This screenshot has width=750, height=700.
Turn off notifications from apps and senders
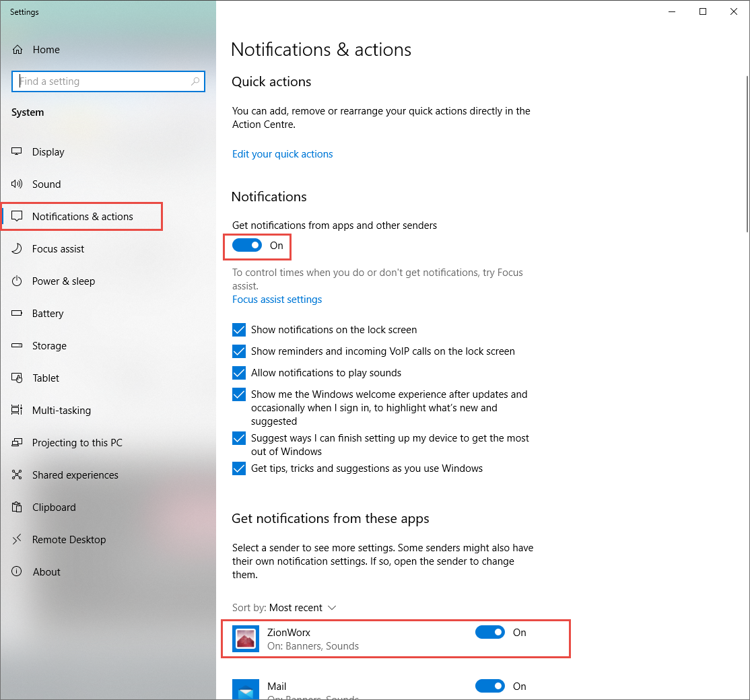(247, 245)
